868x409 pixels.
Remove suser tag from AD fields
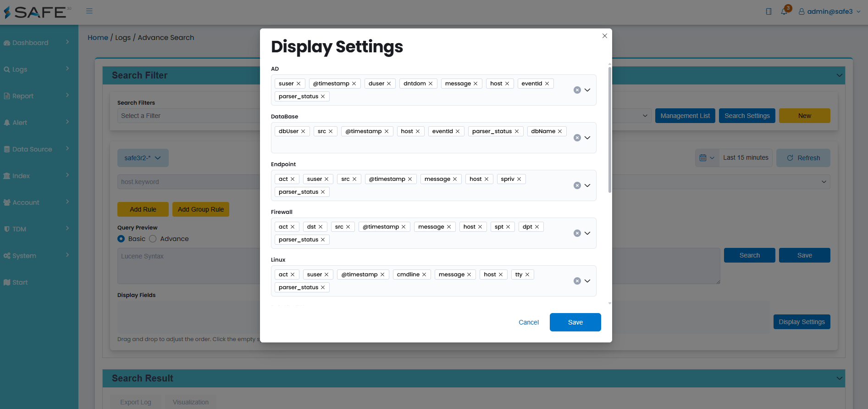coord(299,84)
